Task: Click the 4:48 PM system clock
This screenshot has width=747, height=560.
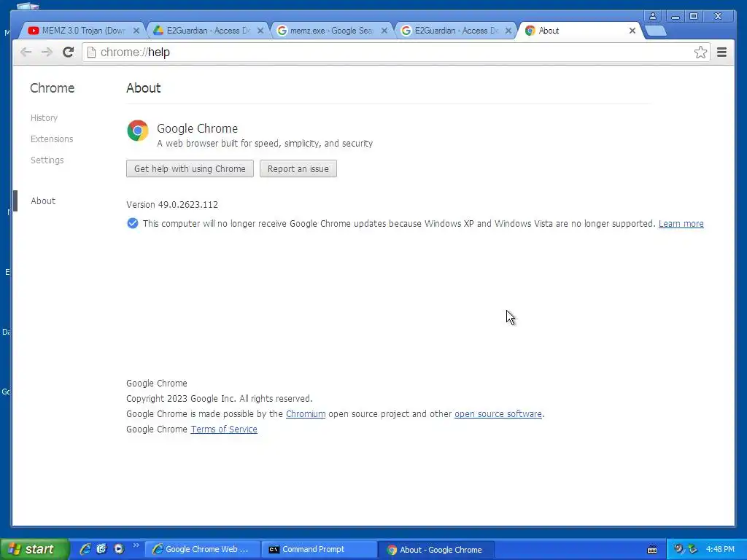Action: click(x=720, y=549)
